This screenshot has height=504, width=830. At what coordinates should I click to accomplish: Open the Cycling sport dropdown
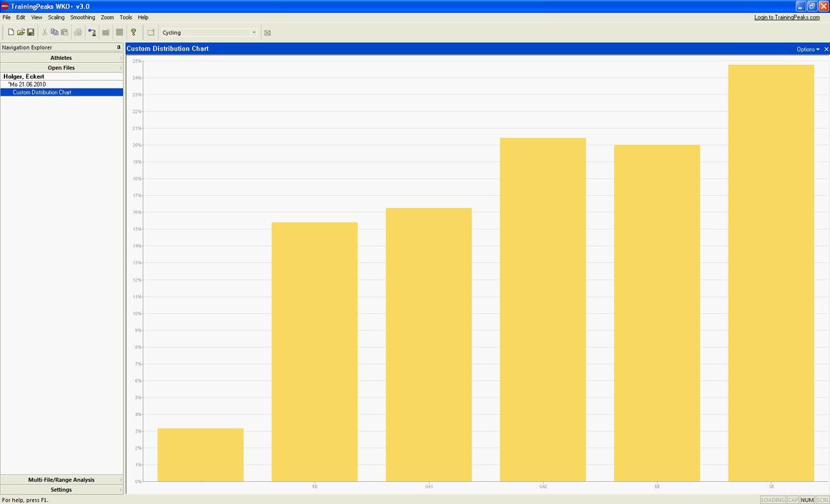tap(254, 32)
